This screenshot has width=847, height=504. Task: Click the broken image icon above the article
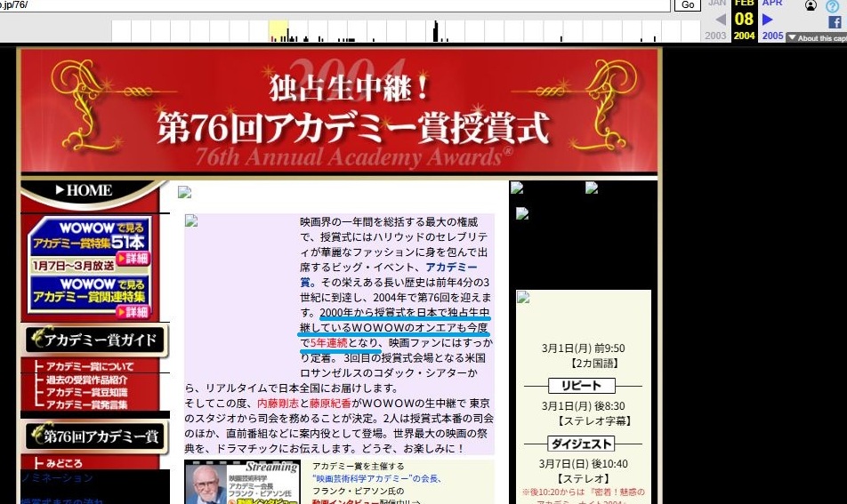click(185, 192)
